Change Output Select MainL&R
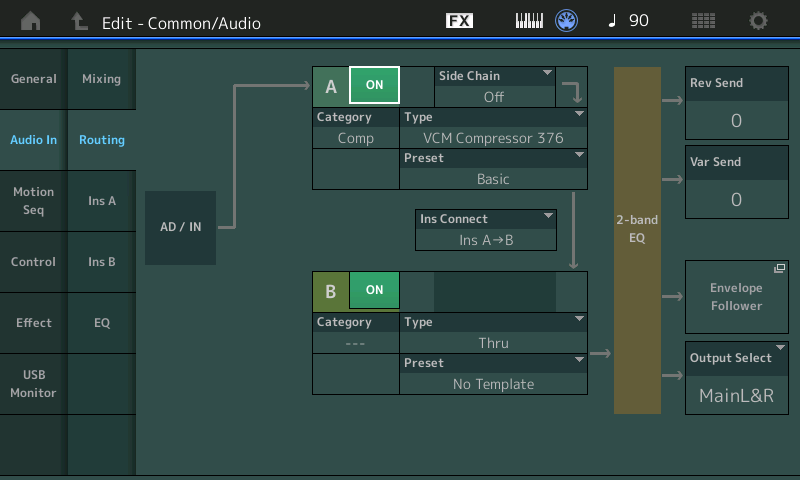 [736, 377]
